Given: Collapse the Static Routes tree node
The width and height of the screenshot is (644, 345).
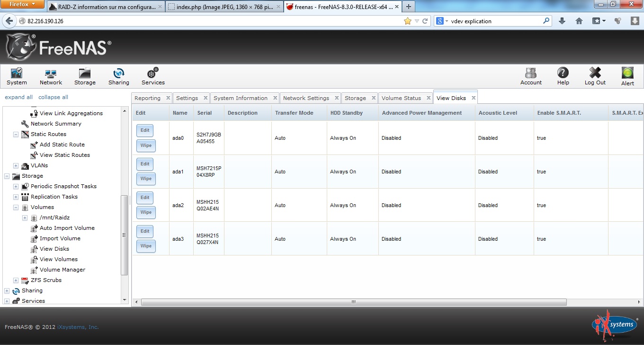Looking at the screenshot, I should pos(16,134).
